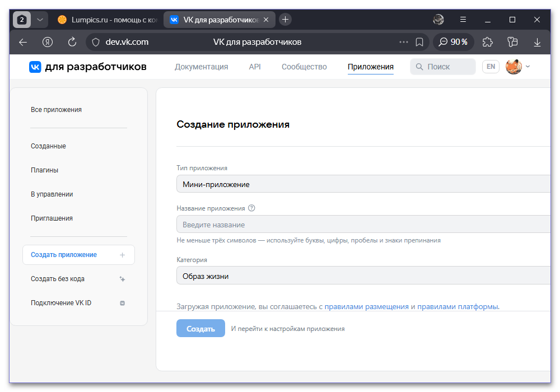The image size is (560, 392).
Task: Expand the account chevron near avatar
Action: (528, 67)
